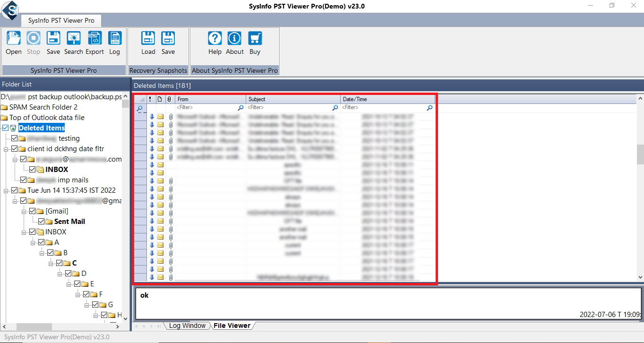Viewport: 644px width, 343px height.
Task: Click the filter row magnifier icon under the header corner
Action: point(140,109)
